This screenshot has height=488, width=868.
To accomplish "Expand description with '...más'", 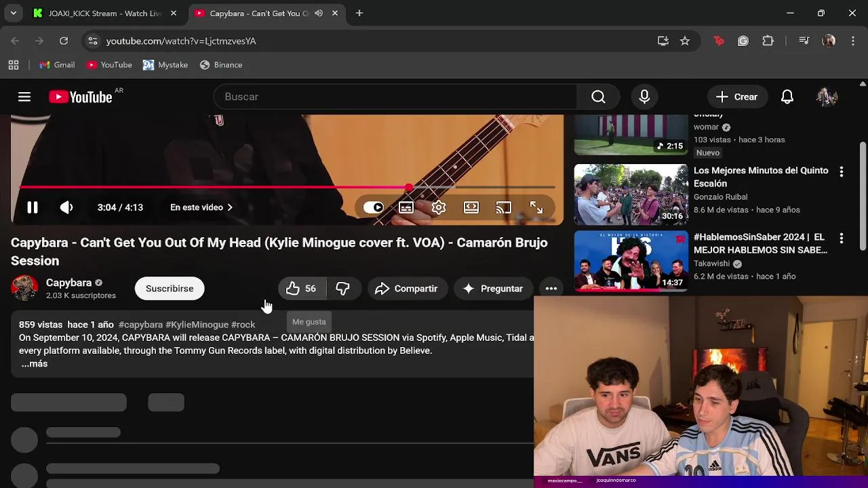I will 34,364.
